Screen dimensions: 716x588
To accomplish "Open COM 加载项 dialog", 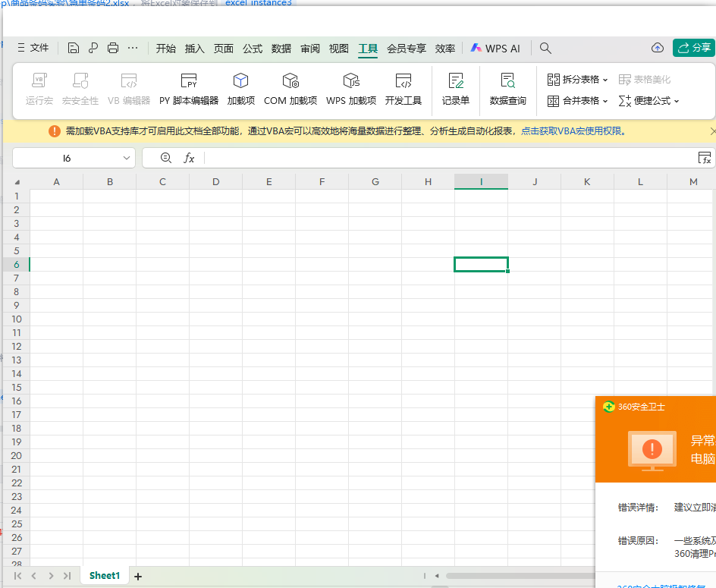I will click(290, 89).
